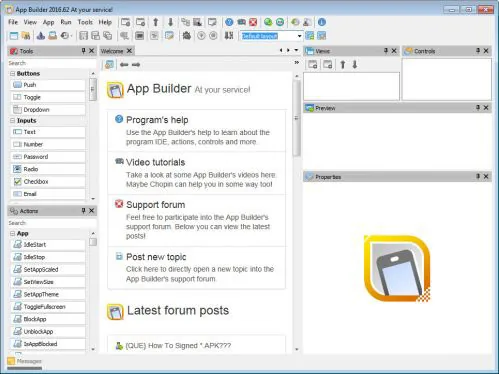The width and height of the screenshot is (499, 374).
Task: Click the blue info about icon
Action: click(x=322, y=22)
